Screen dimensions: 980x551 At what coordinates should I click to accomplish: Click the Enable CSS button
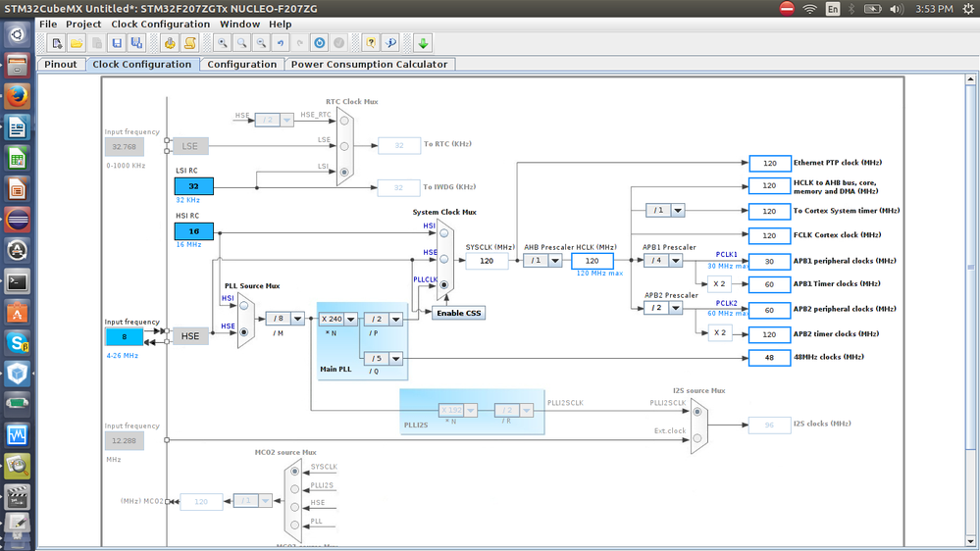click(x=459, y=313)
